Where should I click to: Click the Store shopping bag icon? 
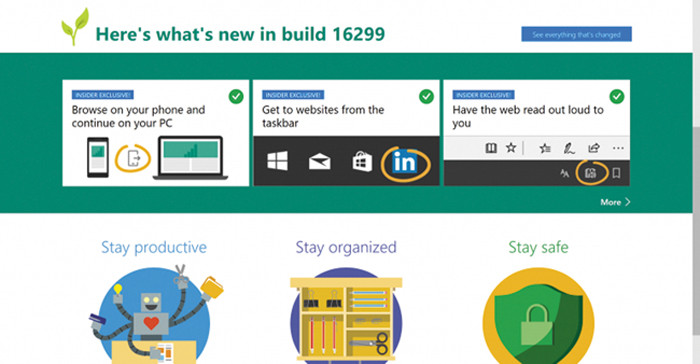362,161
